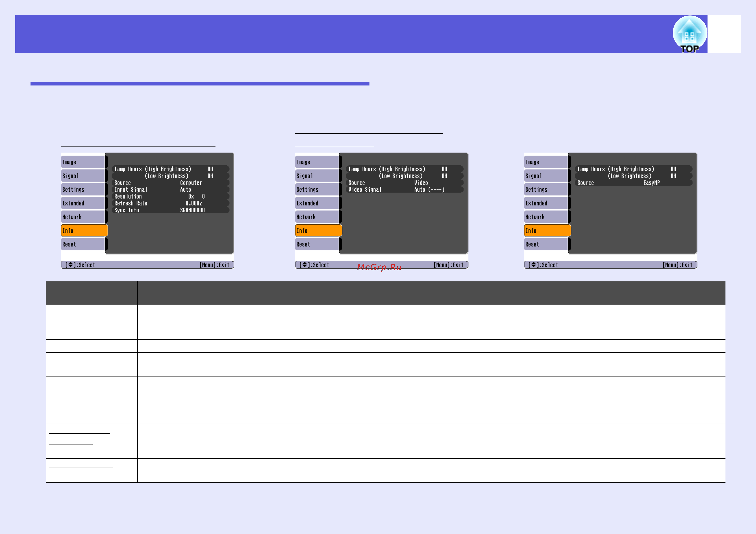Click Low Brightness 0H row in EasyMP-source menu
Image resolution: width=756 pixels, height=534 pixels.
(x=633, y=176)
